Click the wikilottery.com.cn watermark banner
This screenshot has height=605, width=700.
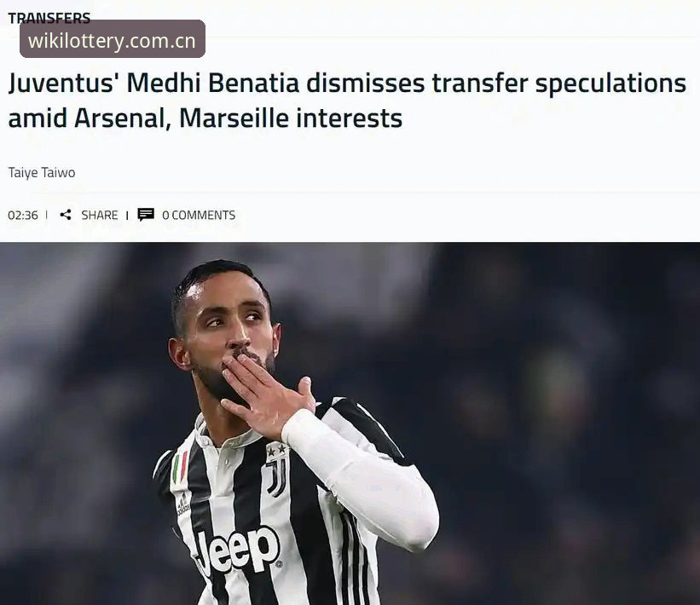coord(113,39)
